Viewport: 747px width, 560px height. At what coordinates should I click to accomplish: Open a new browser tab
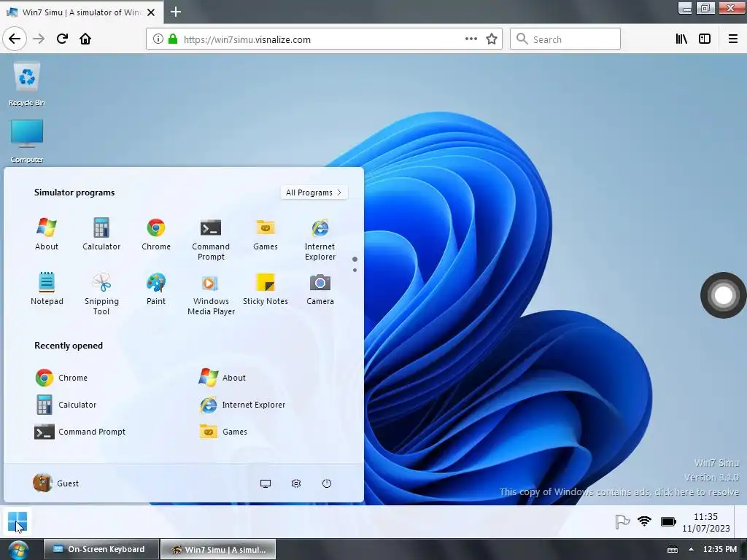click(176, 12)
